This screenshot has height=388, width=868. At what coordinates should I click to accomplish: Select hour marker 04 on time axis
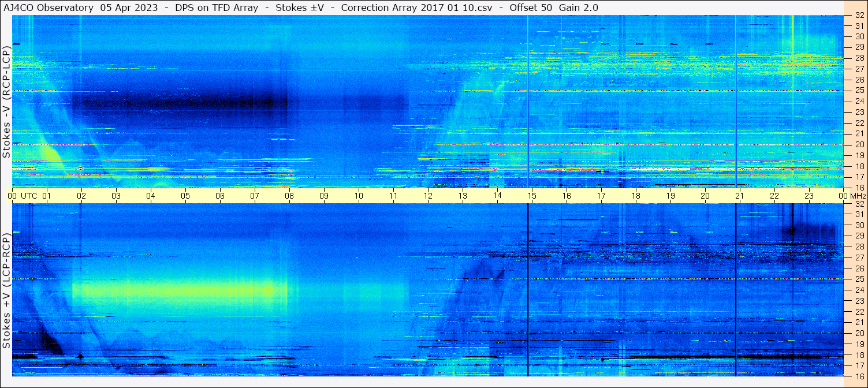click(151, 196)
